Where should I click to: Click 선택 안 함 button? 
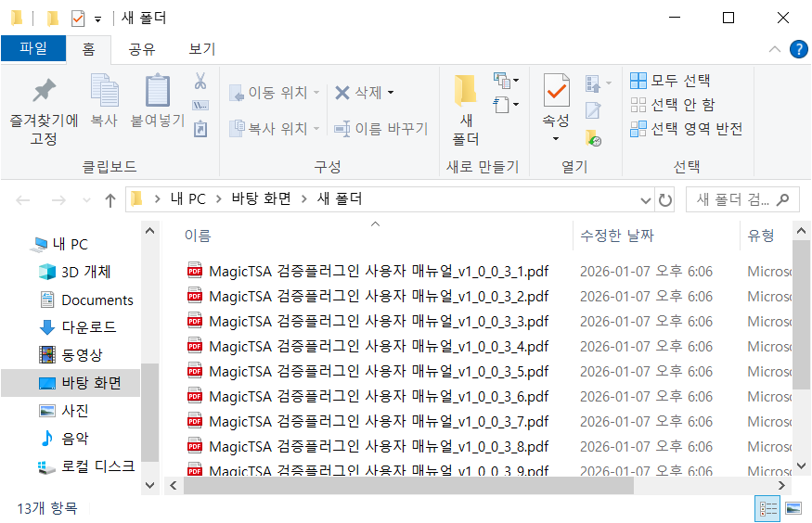(x=672, y=105)
